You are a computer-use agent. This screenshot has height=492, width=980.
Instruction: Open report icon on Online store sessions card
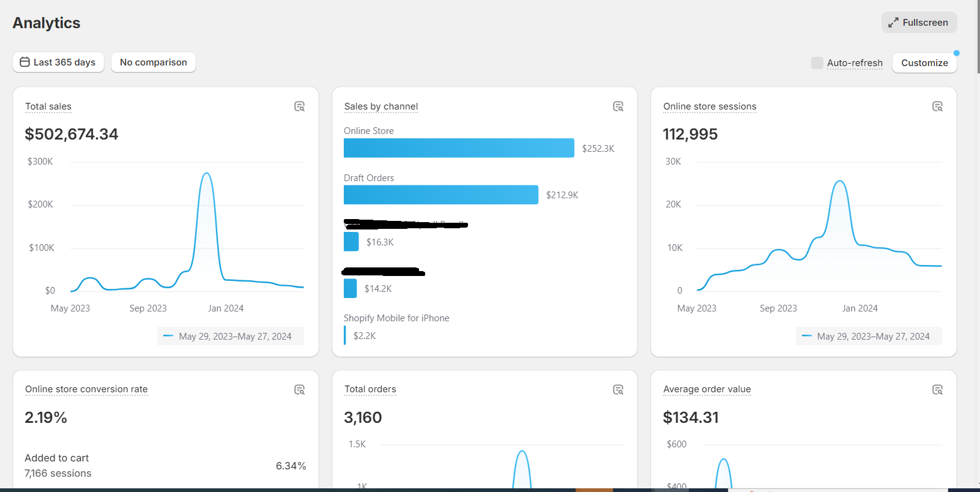pyautogui.click(x=937, y=106)
